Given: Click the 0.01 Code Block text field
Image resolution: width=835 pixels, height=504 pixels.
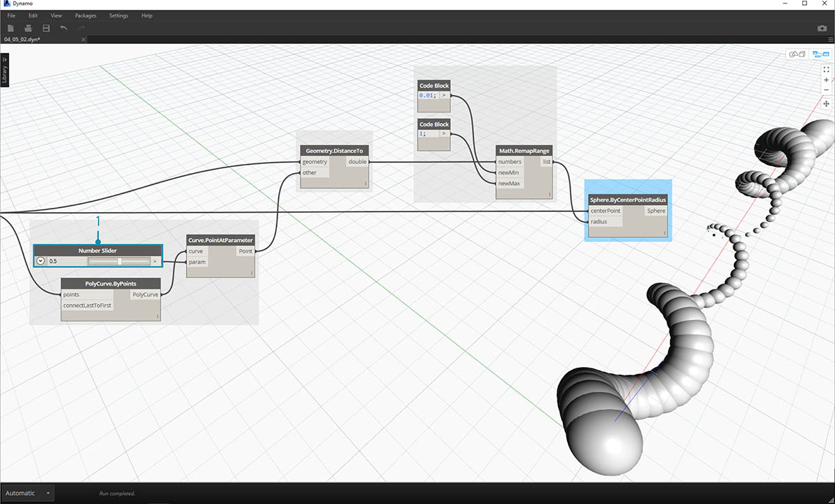Looking at the screenshot, I should [x=427, y=95].
